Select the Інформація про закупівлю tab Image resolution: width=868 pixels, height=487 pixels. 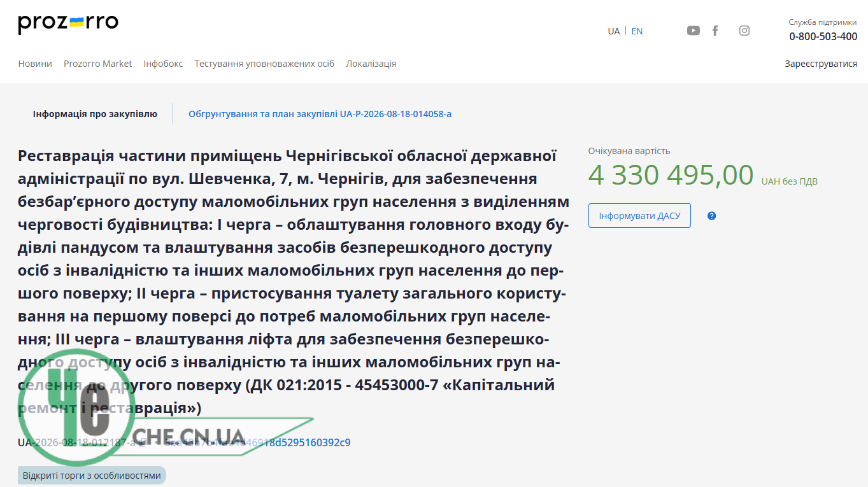tap(95, 114)
